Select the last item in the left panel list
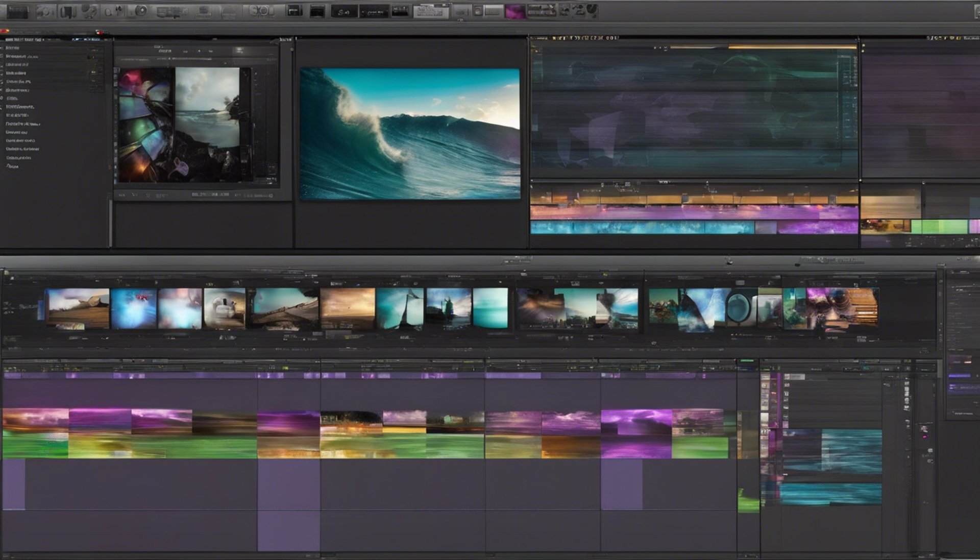This screenshot has width=980, height=560. 12,166
